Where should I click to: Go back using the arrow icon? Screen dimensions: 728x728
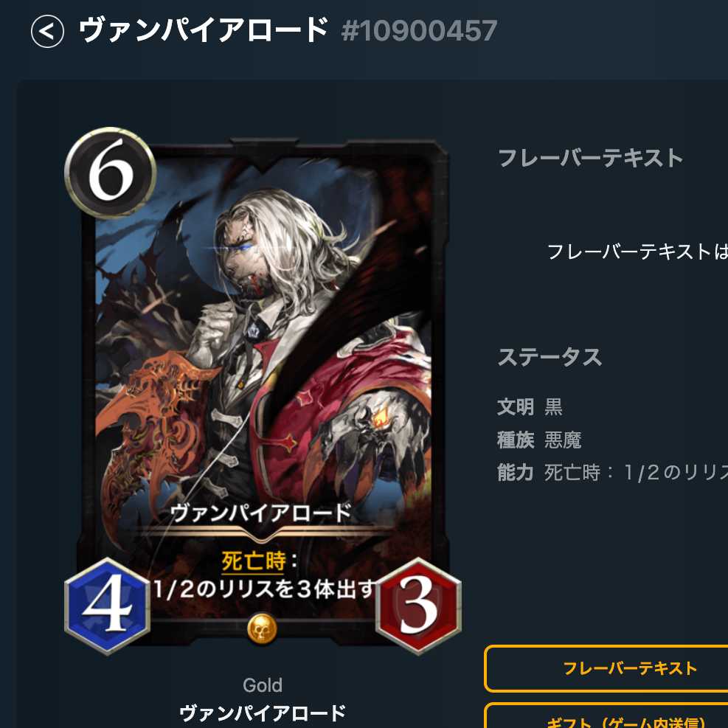coord(47,31)
